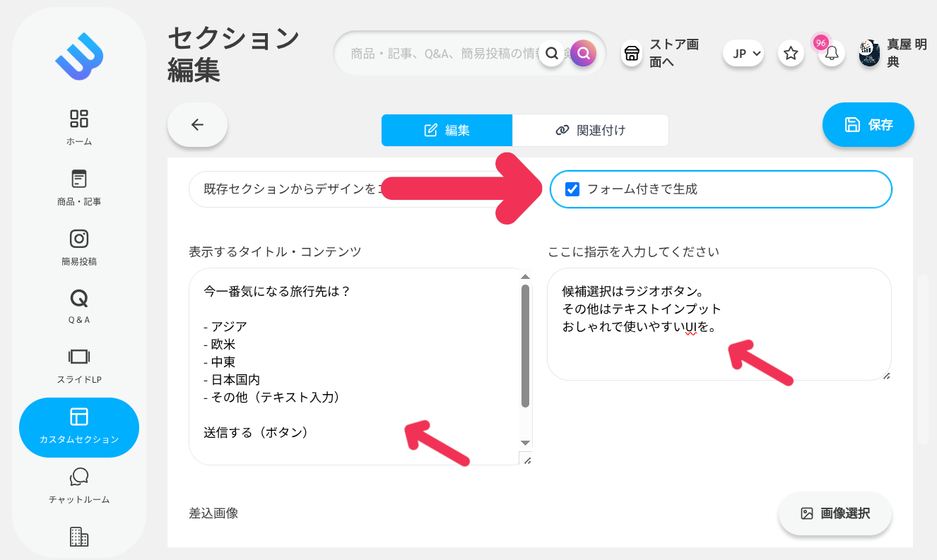Select the カスタムセクション sidebar icon
The width and height of the screenshot is (937, 560).
click(x=79, y=418)
